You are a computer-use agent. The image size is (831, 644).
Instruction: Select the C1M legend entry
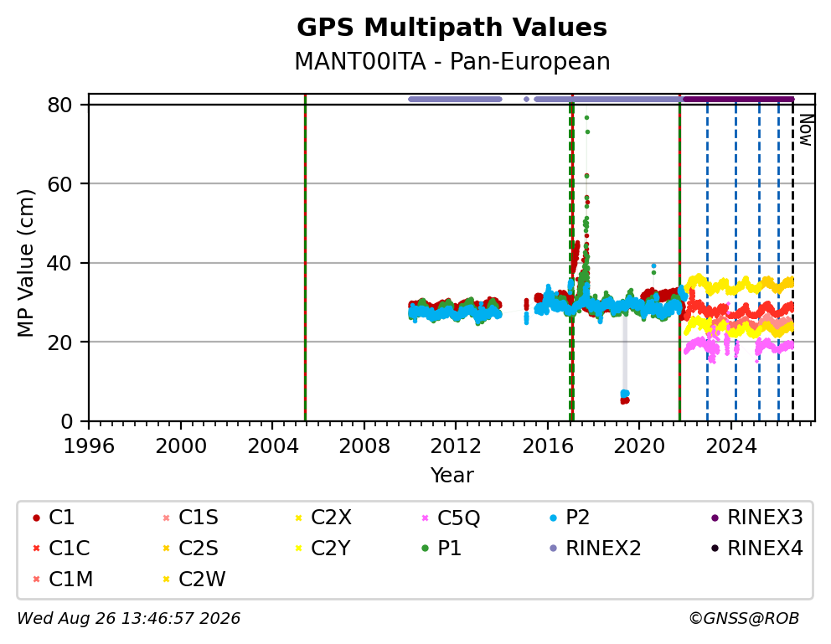coord(63,580)
